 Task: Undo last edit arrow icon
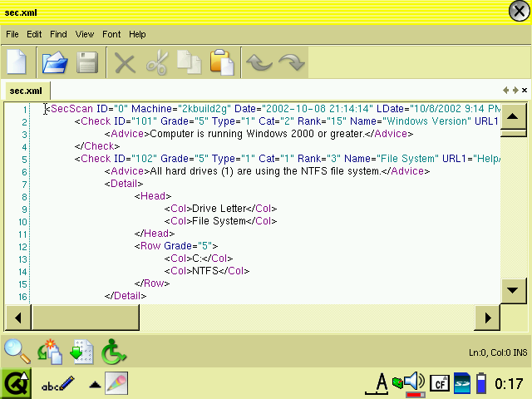259,62
